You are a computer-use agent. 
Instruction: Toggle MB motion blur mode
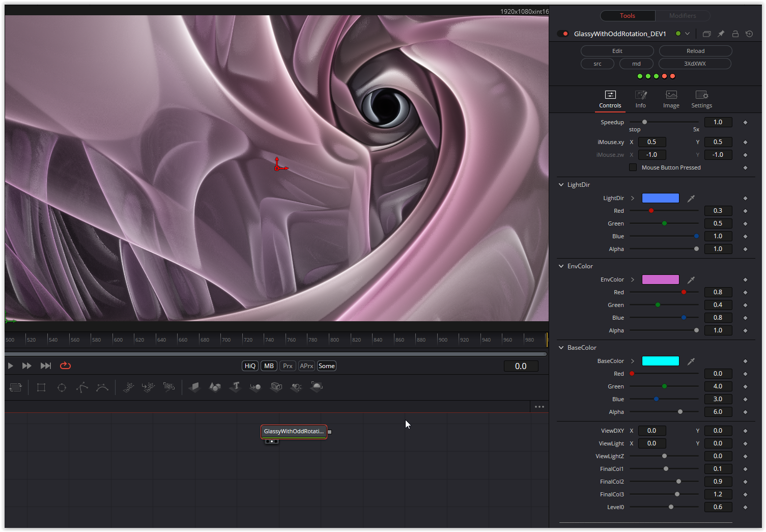click(269, 366)
